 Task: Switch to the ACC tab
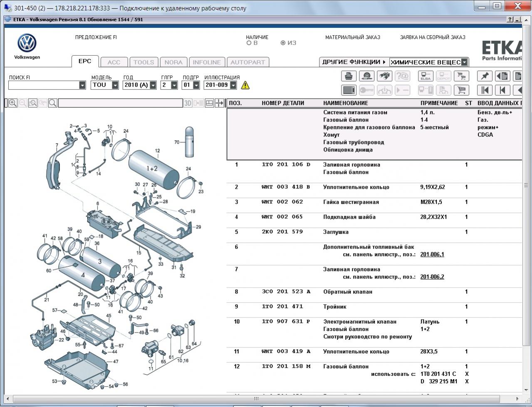tap(114, 62)
